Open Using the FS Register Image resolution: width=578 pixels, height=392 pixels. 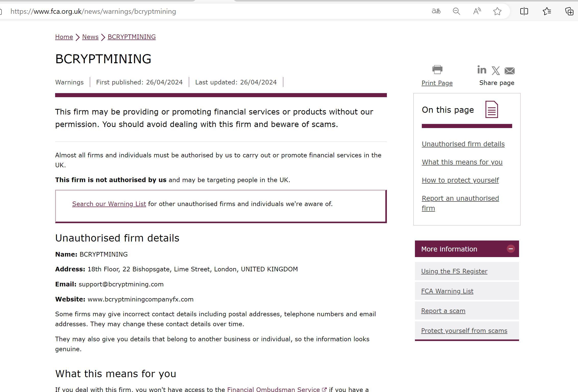(x=454, y=271)
